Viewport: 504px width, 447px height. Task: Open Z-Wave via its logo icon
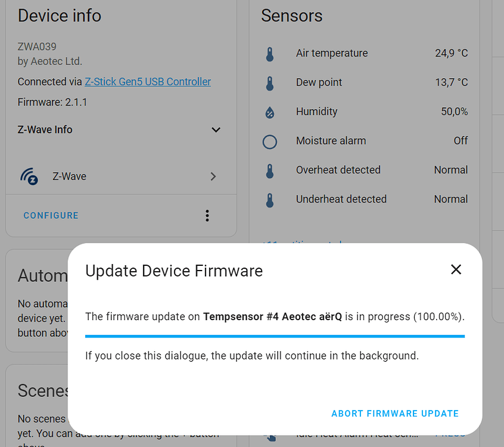[30, 176]
